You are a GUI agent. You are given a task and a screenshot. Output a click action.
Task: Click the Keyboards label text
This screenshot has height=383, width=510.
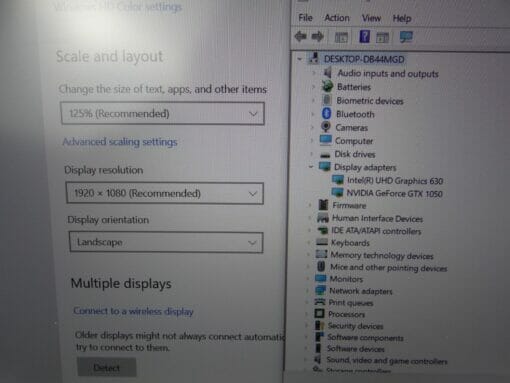(x=350, y=243)
